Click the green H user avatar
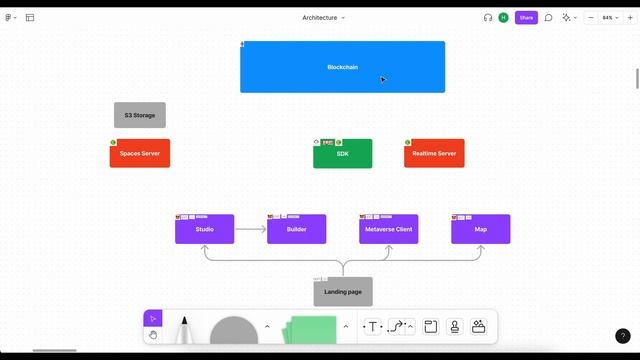640x360 pixels. click(503, 18)
